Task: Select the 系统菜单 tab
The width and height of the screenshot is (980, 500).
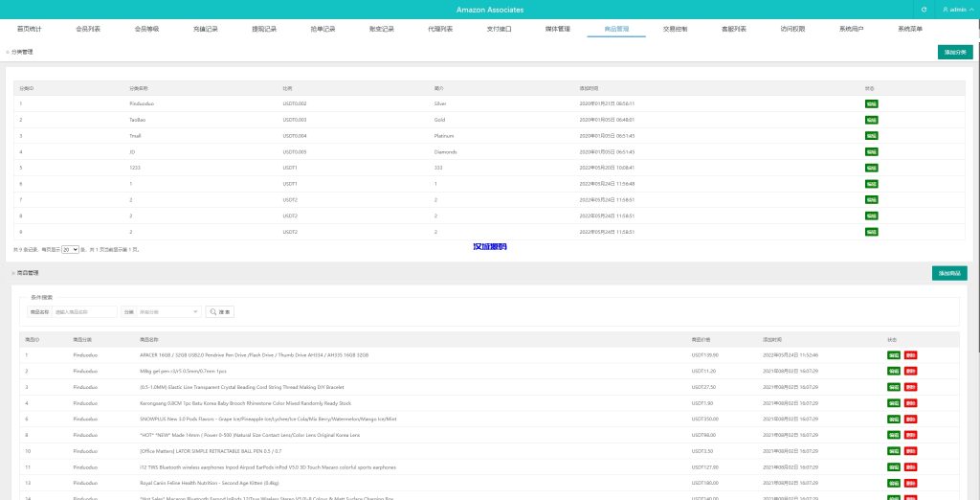Action: [910, 30]
